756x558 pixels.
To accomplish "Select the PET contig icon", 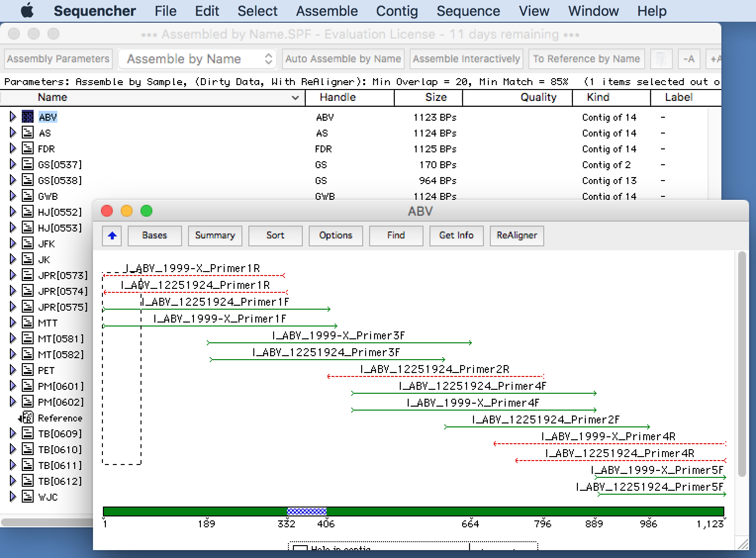I will coord(28,370).
